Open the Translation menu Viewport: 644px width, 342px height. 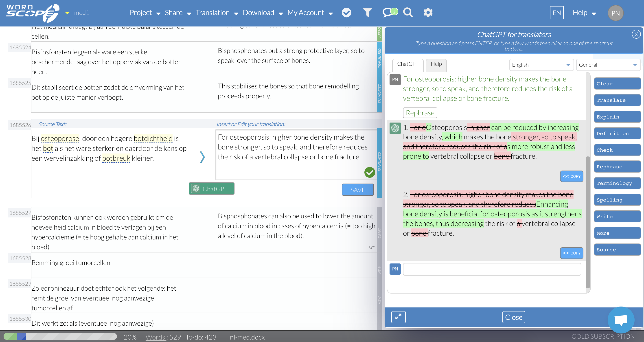(217, 13)
